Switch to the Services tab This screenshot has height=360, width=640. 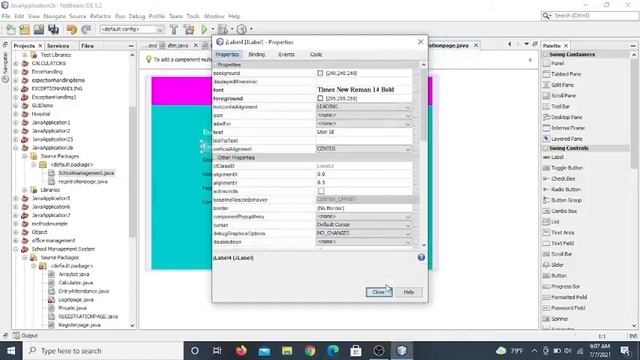(58, 46)
